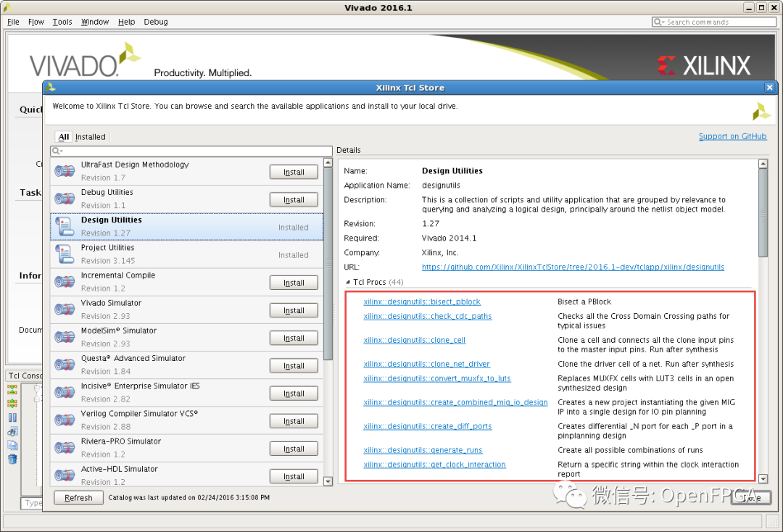The width and height of the screenshot is (783, 532).
Task: Open the convert_muxfx_to_luts proc link
Action: tap(437, 378)
